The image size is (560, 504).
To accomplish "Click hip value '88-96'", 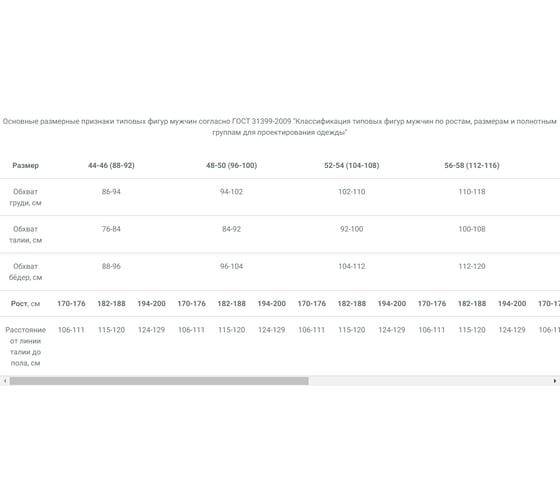I will [111, 266].
